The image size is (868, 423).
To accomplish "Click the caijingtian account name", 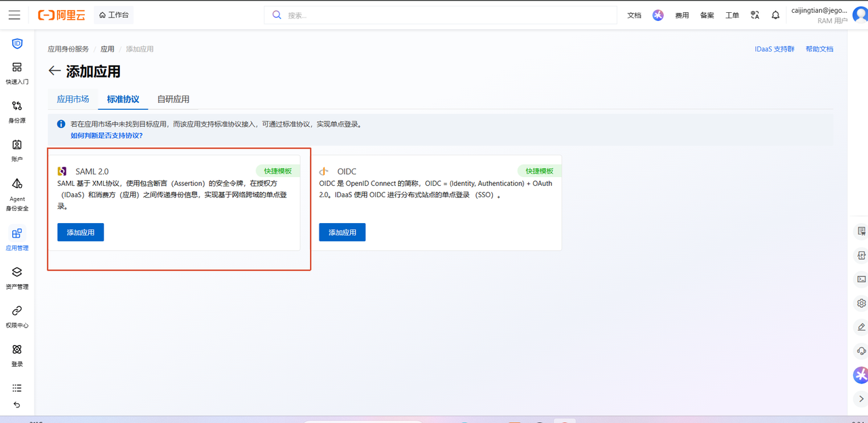I will 819,10.
